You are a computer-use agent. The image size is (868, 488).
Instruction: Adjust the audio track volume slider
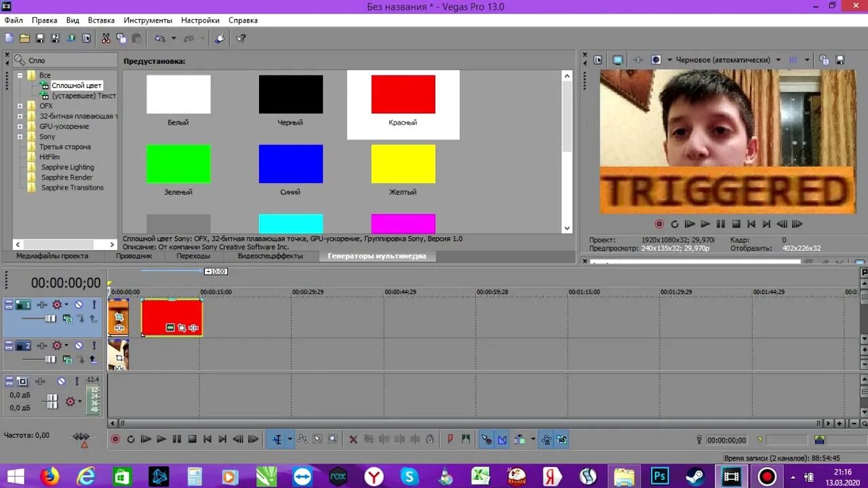pos(52,402)
